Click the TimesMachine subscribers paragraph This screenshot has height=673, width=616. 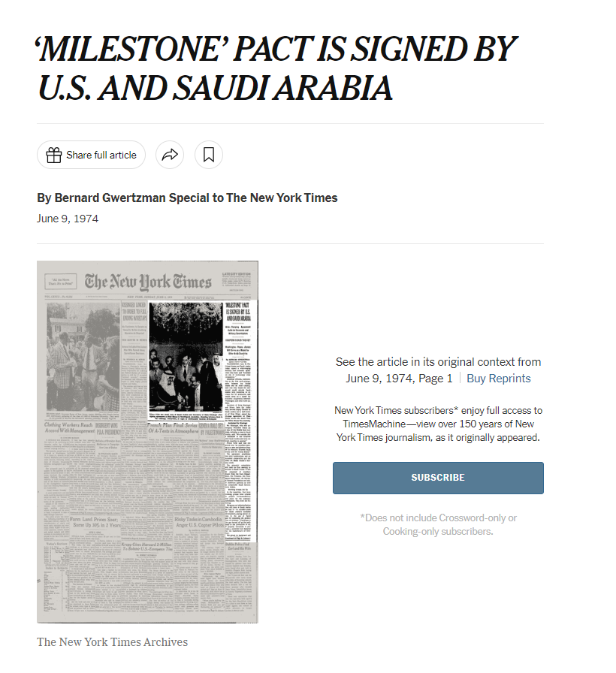coord(438,424)
